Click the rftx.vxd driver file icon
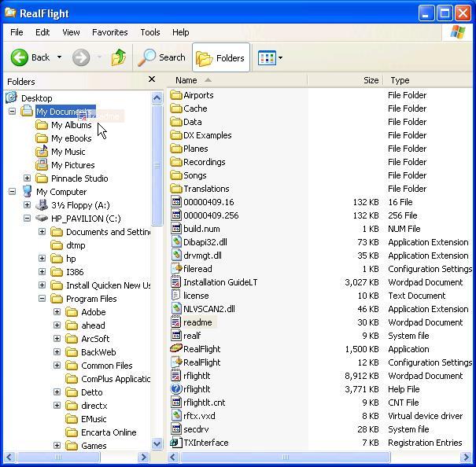 point(176,415)
